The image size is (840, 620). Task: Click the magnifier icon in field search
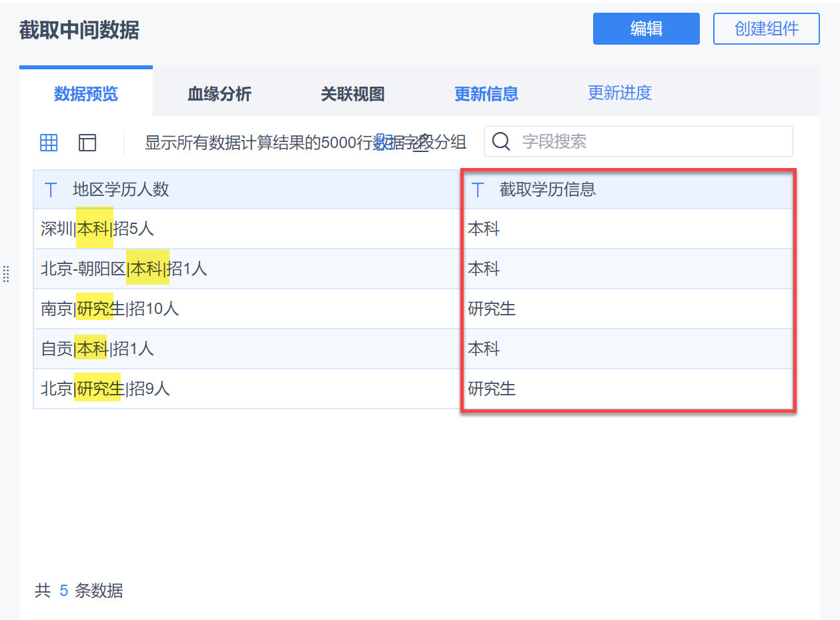(x=501, y=141)
